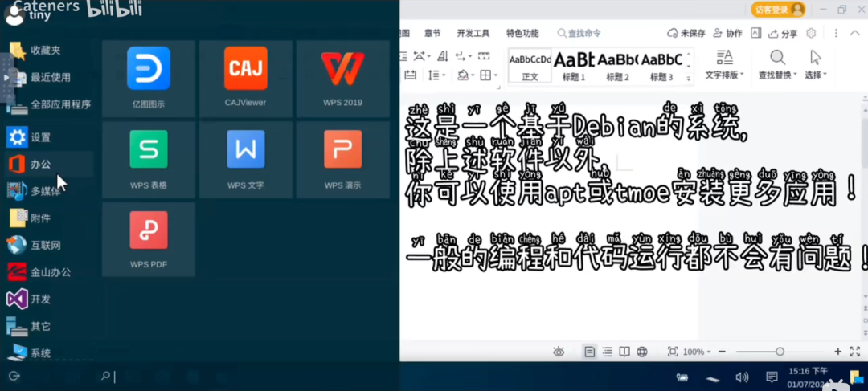The image size is (868, 391).
Task: Open WPS PDF application
Action: tap(149, 239)
